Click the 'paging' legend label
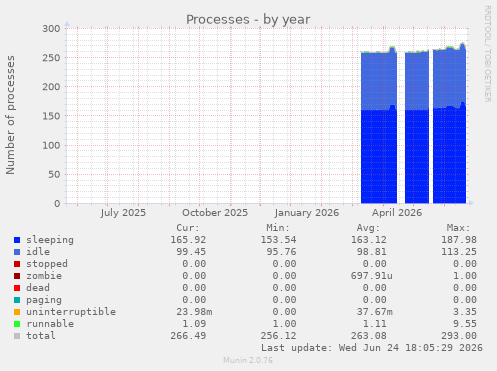 [44, 300]
